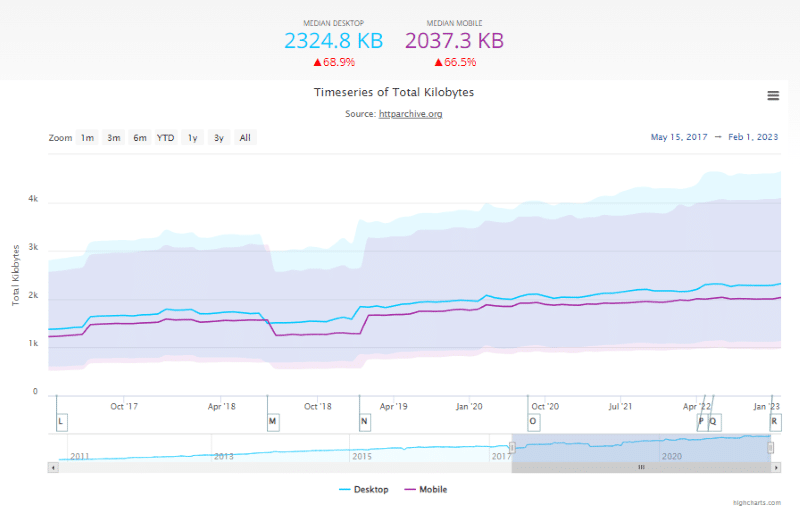Image resolution: width=800 pixels, height=506 pixels.
Task: Click the M flag marker
Action: 273,422
